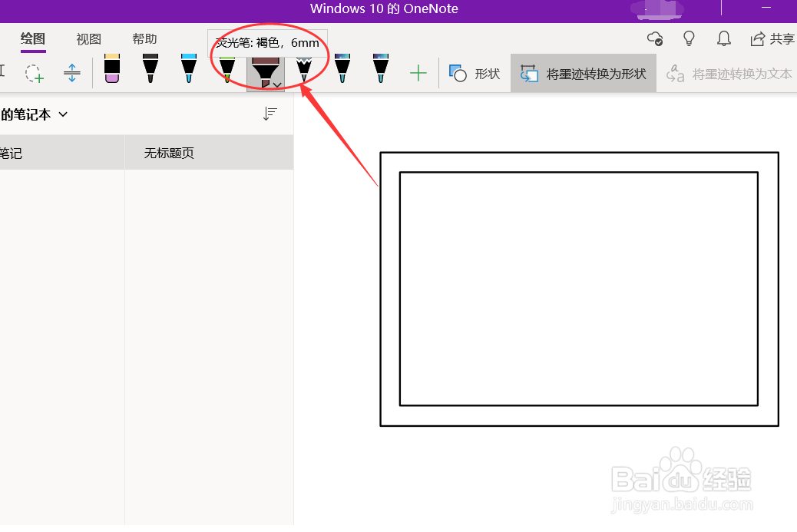
Task: Choose the Eraser tool
Action: point(112,68)
